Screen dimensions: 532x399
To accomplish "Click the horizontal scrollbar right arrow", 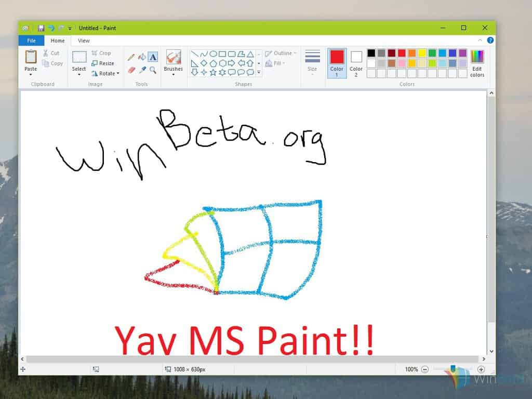I will pyautogui.click(x=484, y=359).
